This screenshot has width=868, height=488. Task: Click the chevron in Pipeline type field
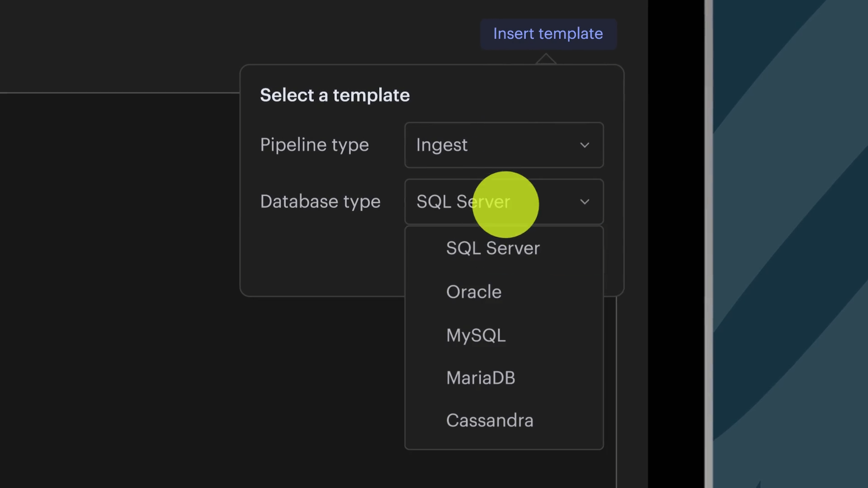click(x=585, y=145)
